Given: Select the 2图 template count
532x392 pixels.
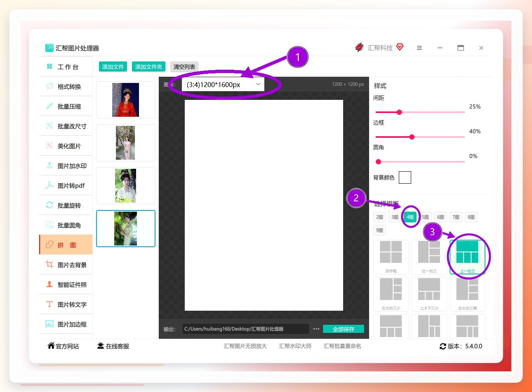Looking at the screenshot, I should coord(379,217).
